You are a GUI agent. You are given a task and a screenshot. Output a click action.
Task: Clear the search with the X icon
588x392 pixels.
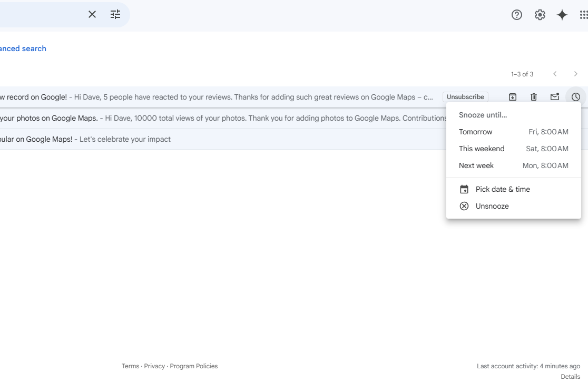(x=92, y=14)
